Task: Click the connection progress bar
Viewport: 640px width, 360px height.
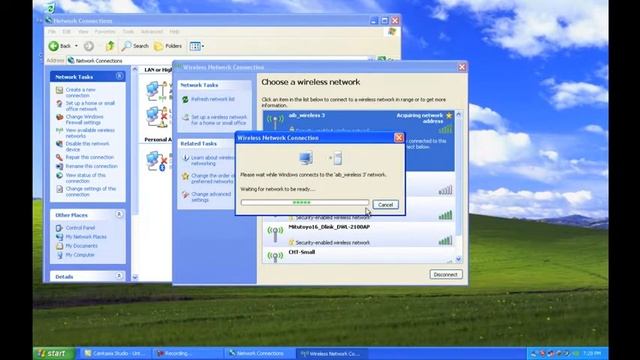Action: tap(304, 202)
